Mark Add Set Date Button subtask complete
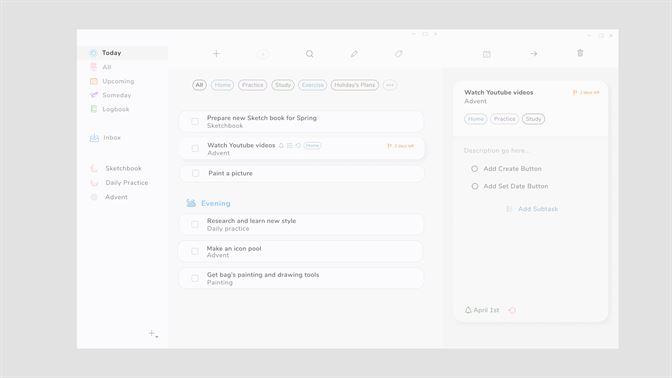Image resolution: width=672 pixels, height=378 pixels. [x=474, y=186]
